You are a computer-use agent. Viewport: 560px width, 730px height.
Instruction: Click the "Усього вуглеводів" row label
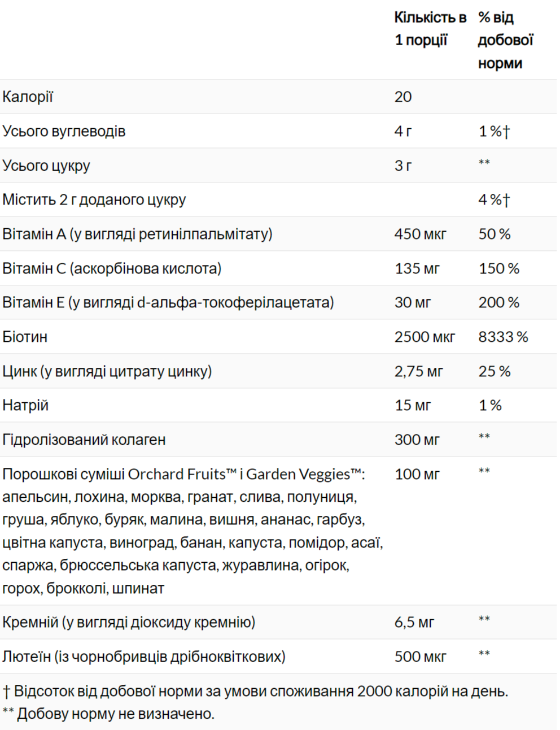point(64,131)
